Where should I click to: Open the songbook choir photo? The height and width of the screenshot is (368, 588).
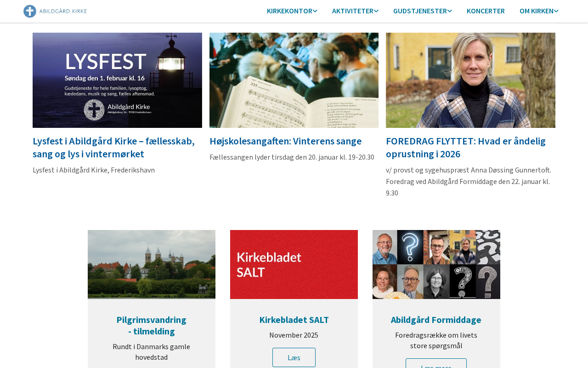coord(294,80)
